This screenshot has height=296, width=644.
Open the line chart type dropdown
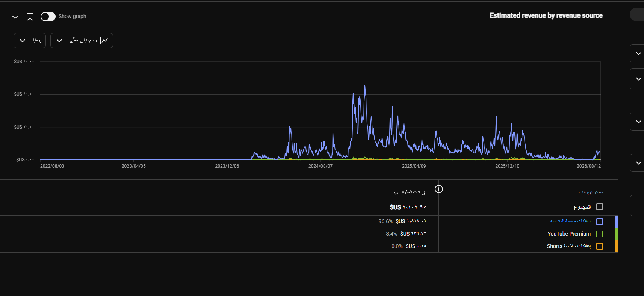point(82,41)
